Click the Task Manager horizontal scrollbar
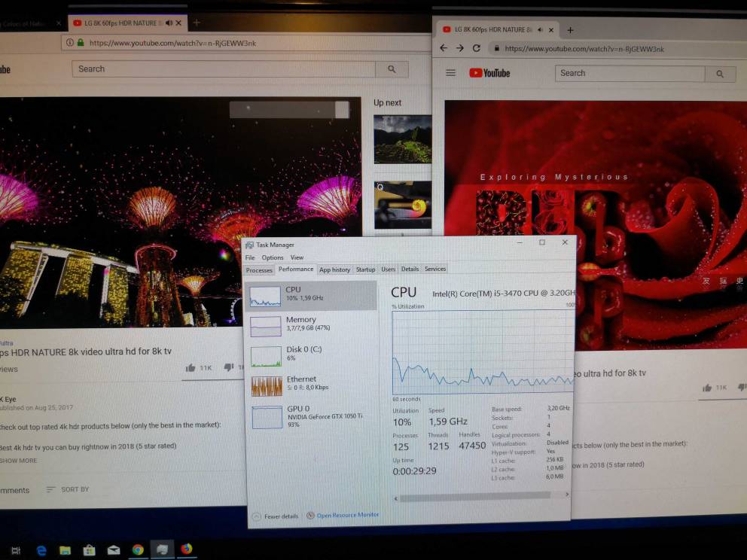 pyautogui.click(x=475, y=497)
